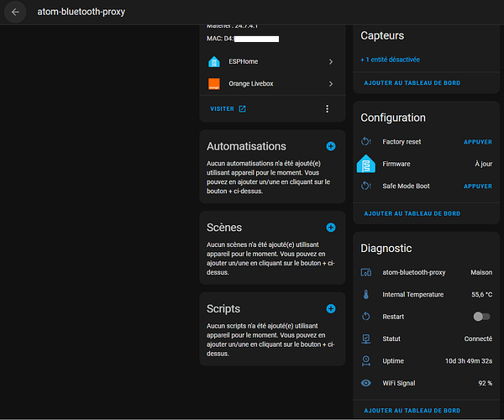Show the 1 disabled entity link

390,60
